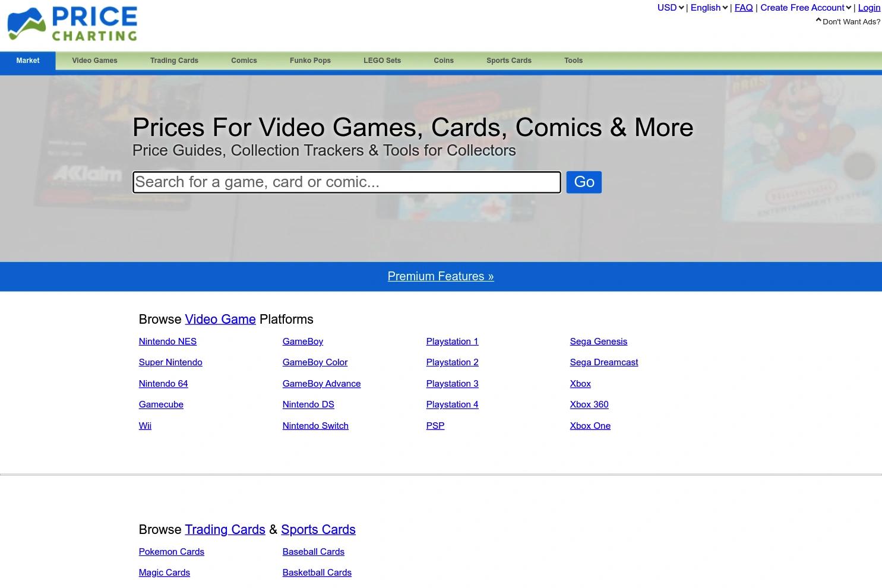Open the English language dropdown
Viewport: 882px width, 588px height.
pos(709,8)
